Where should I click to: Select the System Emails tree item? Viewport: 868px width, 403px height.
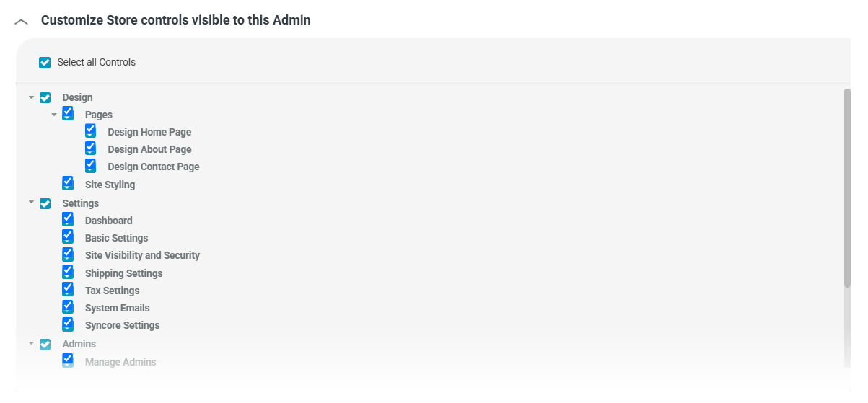pyautogui.click(x=117, y=308)
